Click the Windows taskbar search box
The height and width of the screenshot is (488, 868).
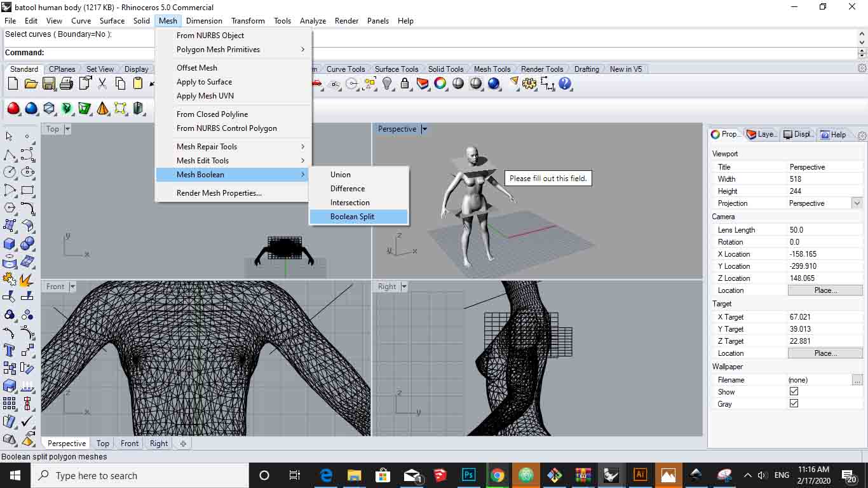coord(140,475)
